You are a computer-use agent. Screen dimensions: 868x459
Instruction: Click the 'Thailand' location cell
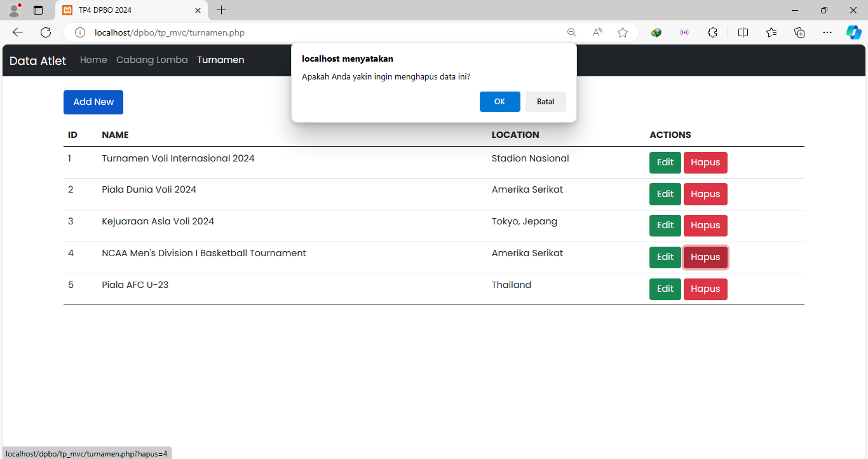[512, 285]
